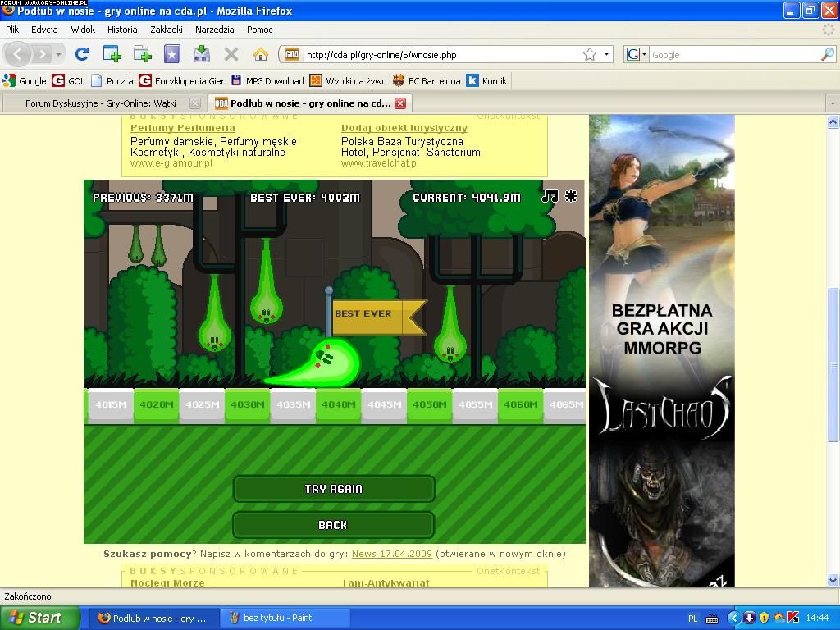
Task: Click the forward navigation arrow
Action: pos(42,54)
